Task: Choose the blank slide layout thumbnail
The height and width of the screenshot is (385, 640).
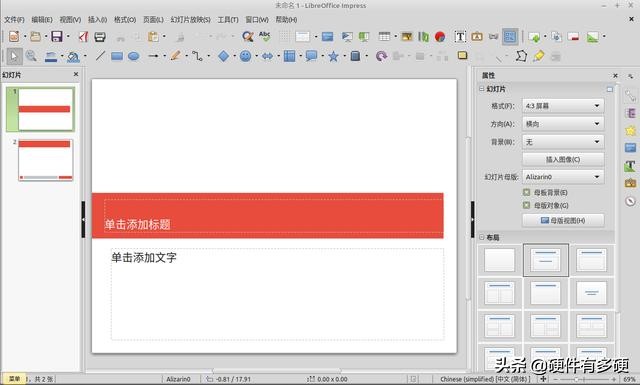Action: coord(500,260)
